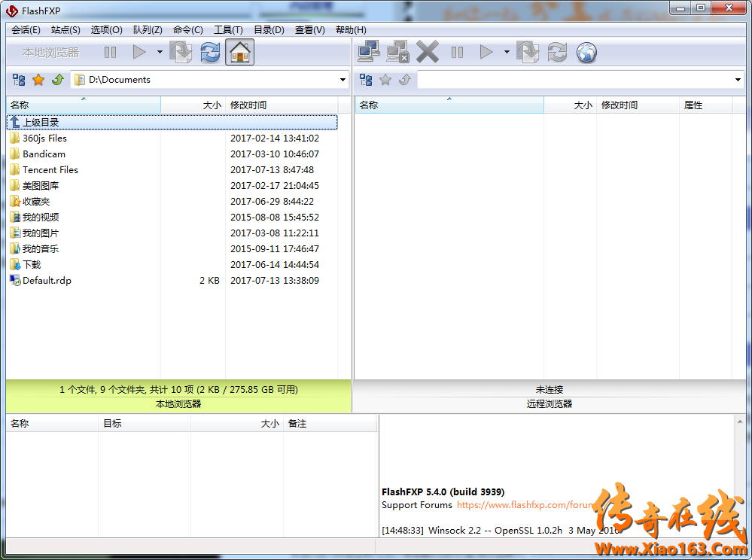The image size is (752, 560).
Task: Sort local list by 修改时间 column
Action: (282, 105)
